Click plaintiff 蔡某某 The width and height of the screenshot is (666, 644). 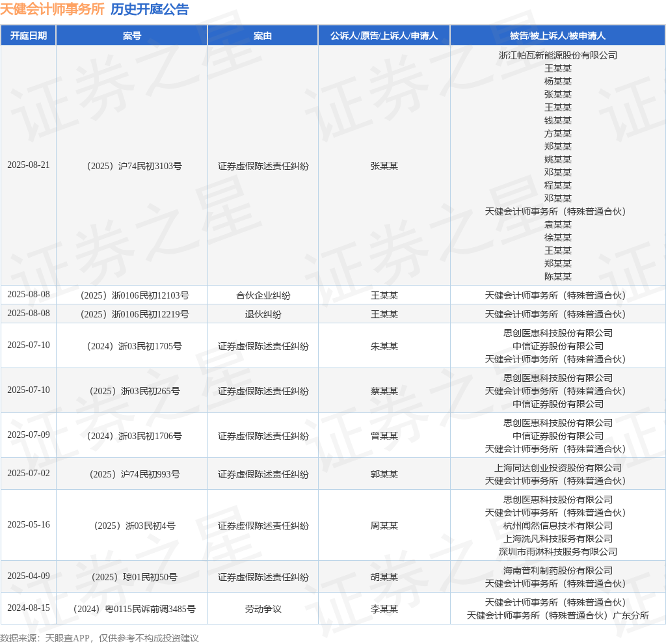click(384, 391)
